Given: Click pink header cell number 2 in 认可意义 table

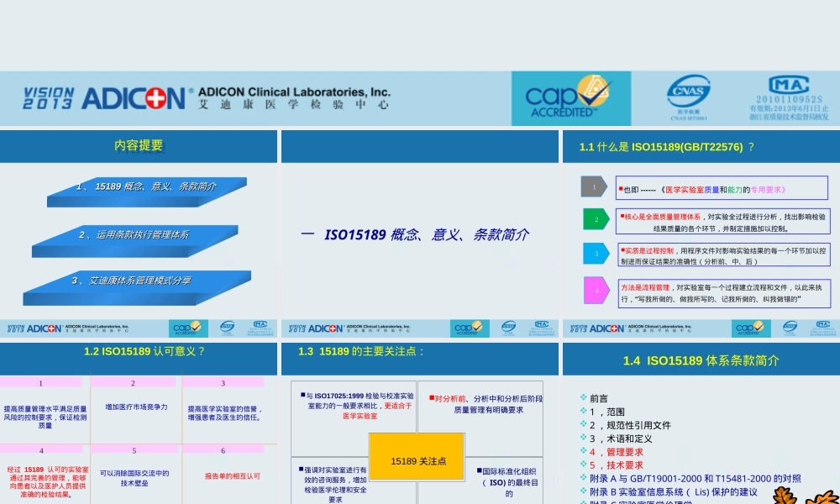Looking at the screenshot, I should [133, 382].
